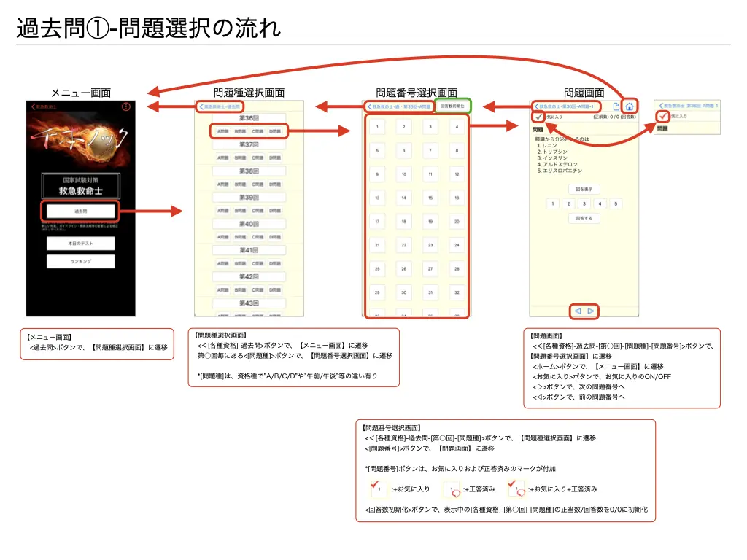The height and width of the screenshot is (560, 747).
Task: Choose A問題 under 第40回
Action: pos(223,237)
